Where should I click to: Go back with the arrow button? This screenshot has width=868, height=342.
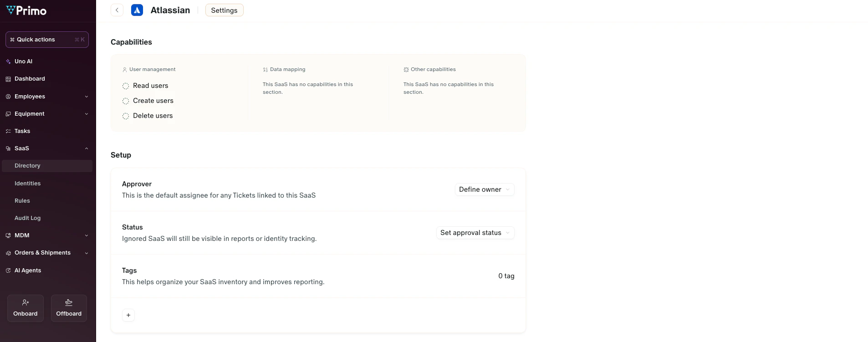(117, 10)
